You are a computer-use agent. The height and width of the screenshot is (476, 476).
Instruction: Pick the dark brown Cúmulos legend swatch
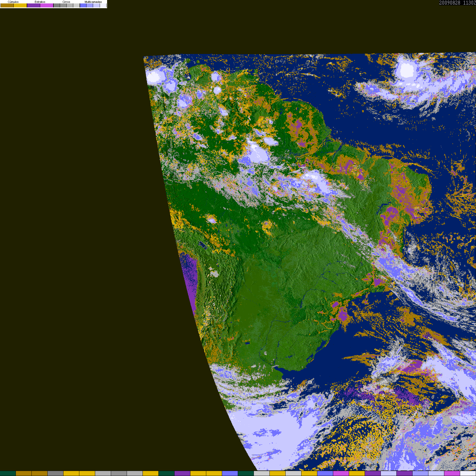(x=7, y=5)
